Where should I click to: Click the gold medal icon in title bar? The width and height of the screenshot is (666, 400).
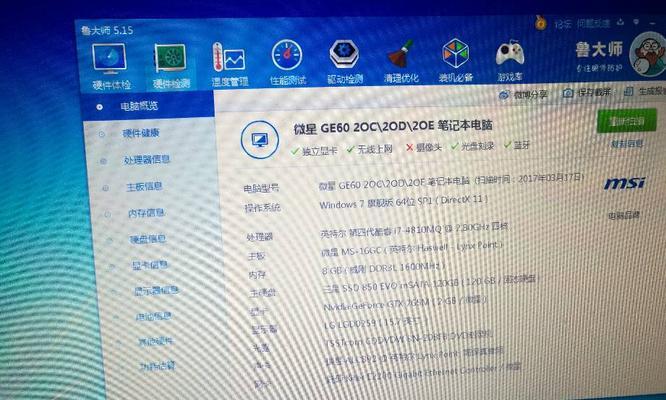coord(540,23)
